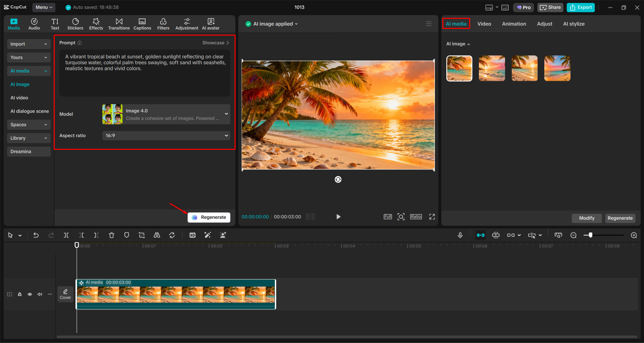Hide the AI media track with eye icon

(x=30, y=294)
